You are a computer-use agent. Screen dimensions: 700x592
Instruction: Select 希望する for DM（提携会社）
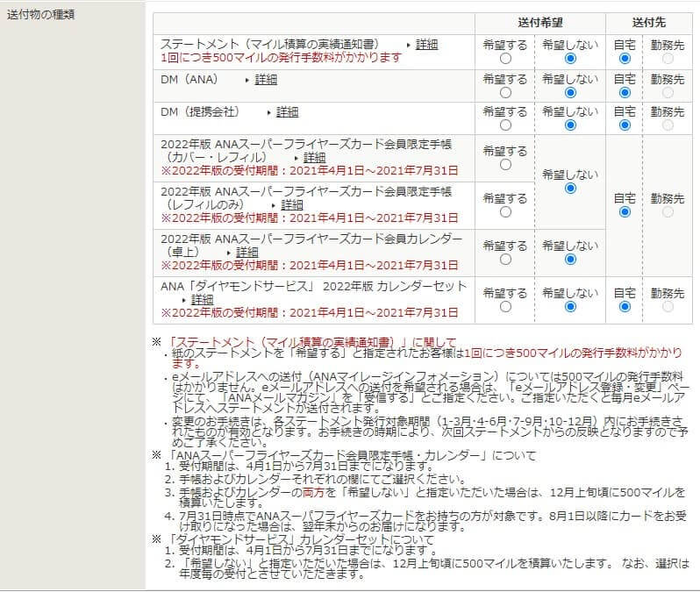point(505,125)
